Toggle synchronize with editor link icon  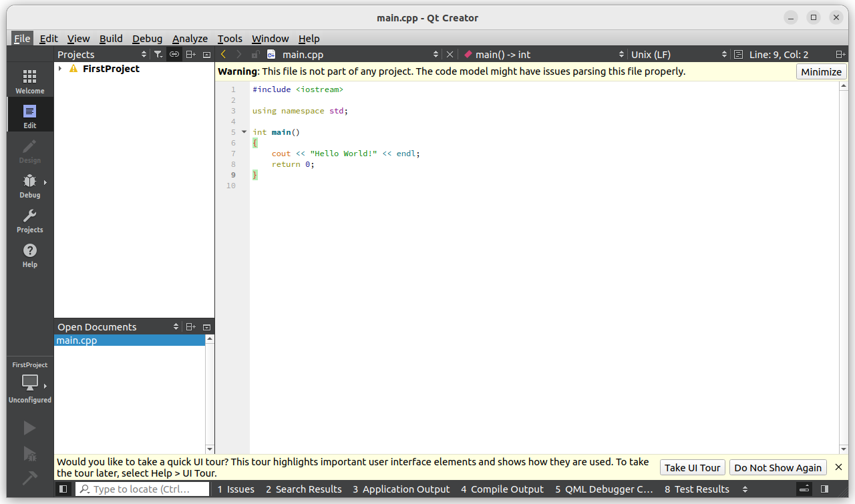pos(174,55)
